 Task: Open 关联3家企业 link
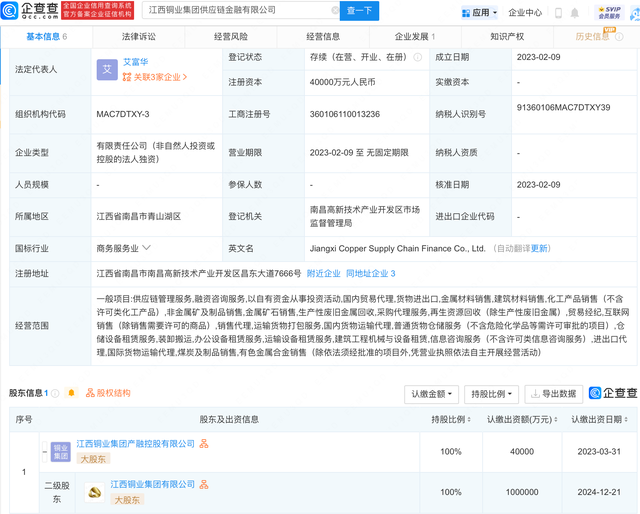tap(155, 77)
